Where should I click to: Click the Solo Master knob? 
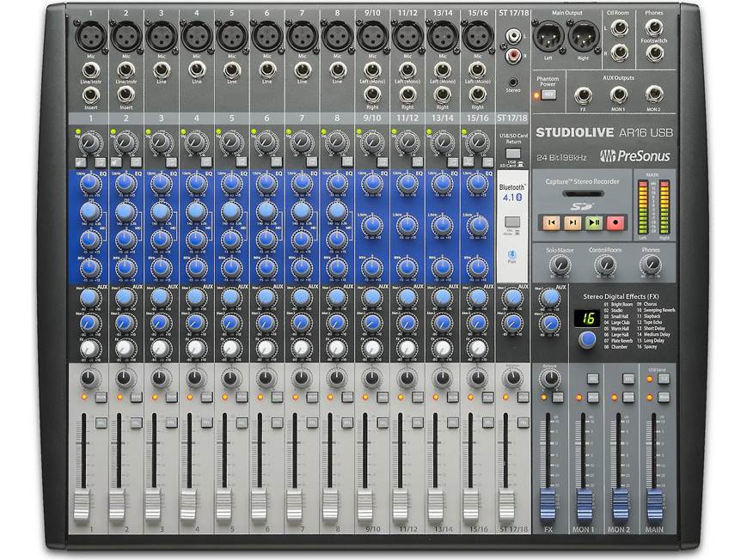coord(560,265)
